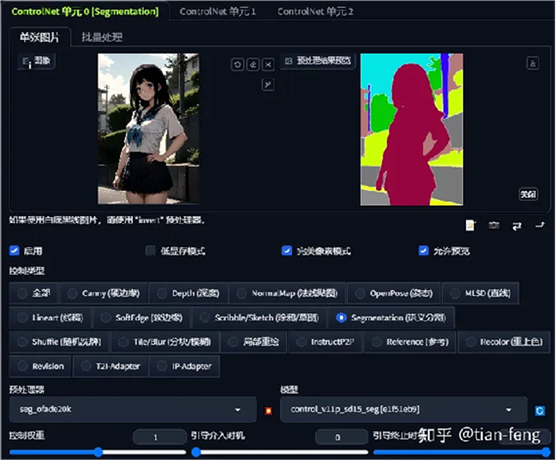Select the Depth control type radio button
556x460 pixels.
coord(162,293)
